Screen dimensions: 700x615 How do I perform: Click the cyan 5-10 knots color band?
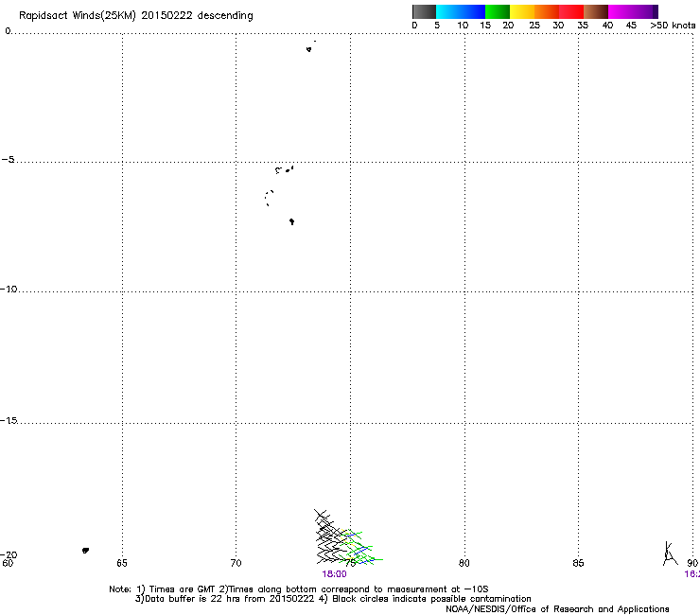448,11
